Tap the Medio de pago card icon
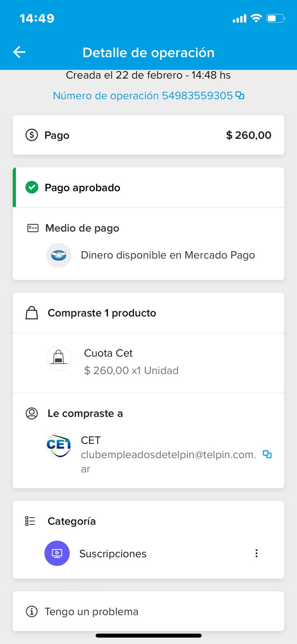This screenshot has width=297, height=644. 33,228
